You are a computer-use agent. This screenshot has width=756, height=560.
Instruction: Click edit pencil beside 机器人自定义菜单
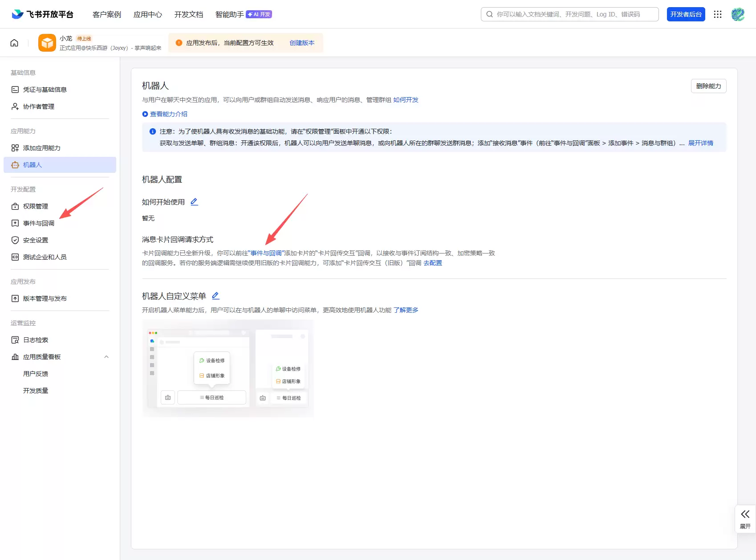[215, 296]
